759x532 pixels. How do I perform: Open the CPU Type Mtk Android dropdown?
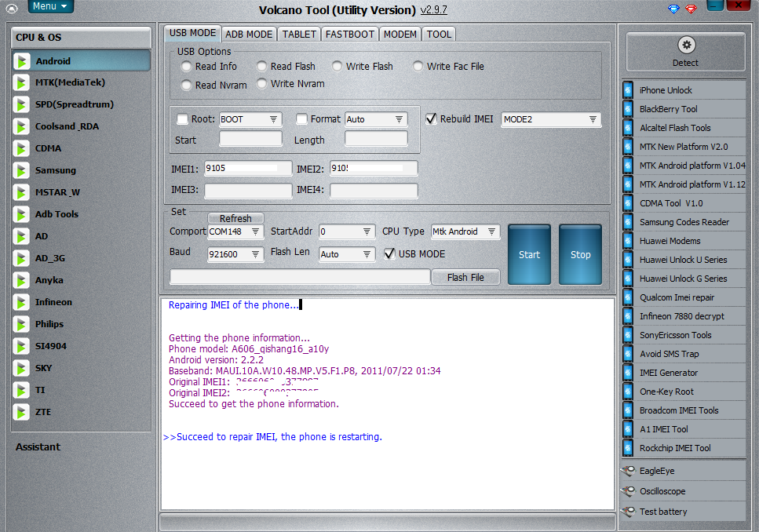tap(465, 232)
